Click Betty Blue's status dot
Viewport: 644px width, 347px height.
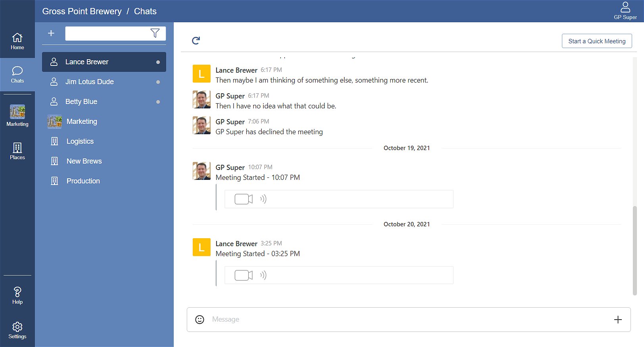(x=158, y=102)
